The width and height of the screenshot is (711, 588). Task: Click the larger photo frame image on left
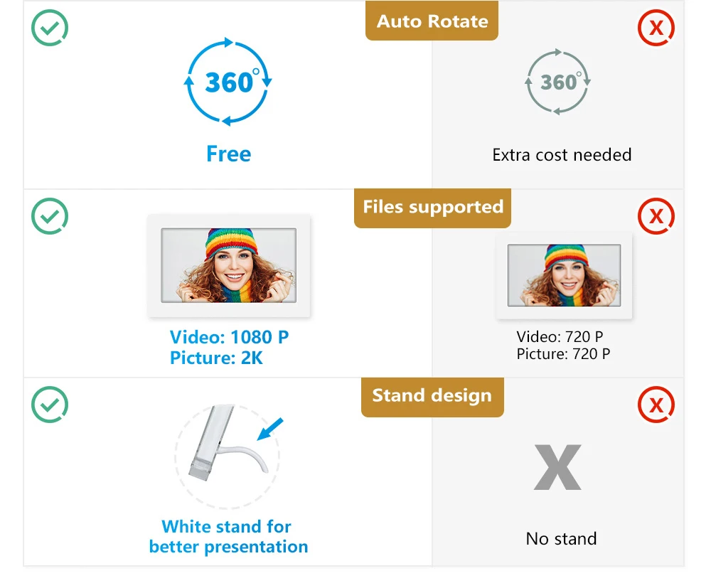pyautogui.click(x=229, y=265)
